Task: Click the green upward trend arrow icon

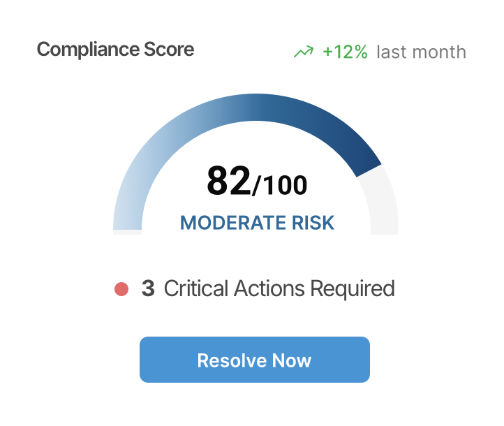Action: click(304, 52)
